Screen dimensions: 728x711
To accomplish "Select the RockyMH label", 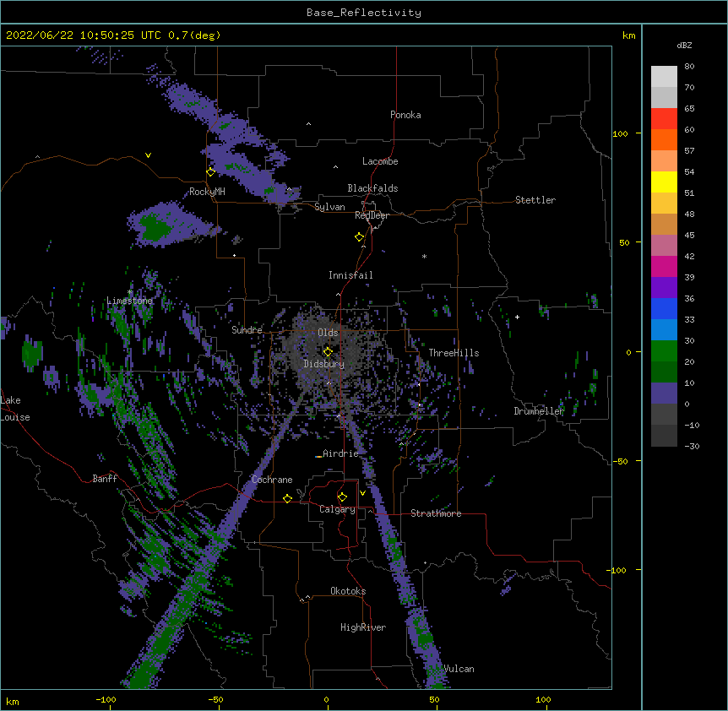I will (x=207, y=192).
